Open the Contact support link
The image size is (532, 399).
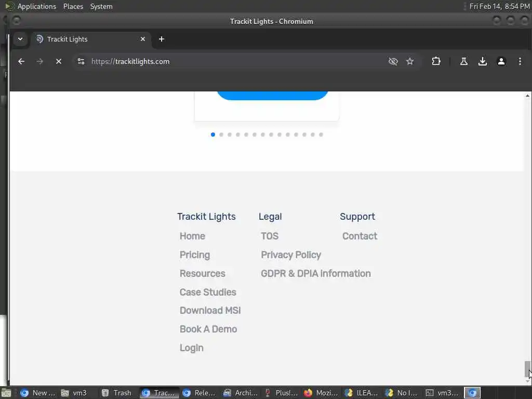pos(360,236)
